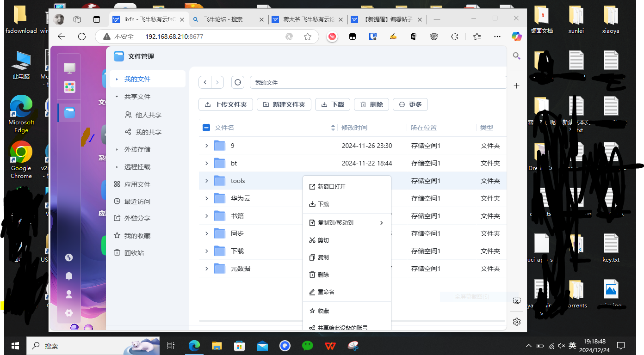Screen dimensions: 644x355
Task: Open the user profile icon in fnOS dock
Action: 69,294
